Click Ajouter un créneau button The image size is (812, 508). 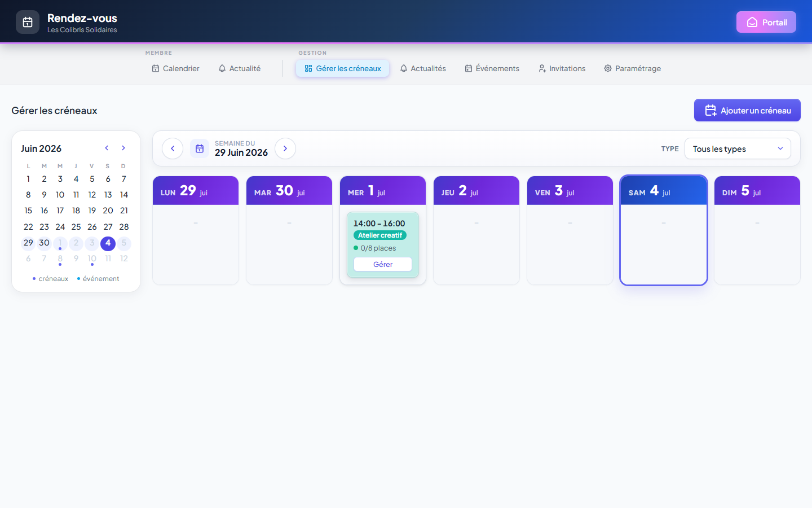747,110
